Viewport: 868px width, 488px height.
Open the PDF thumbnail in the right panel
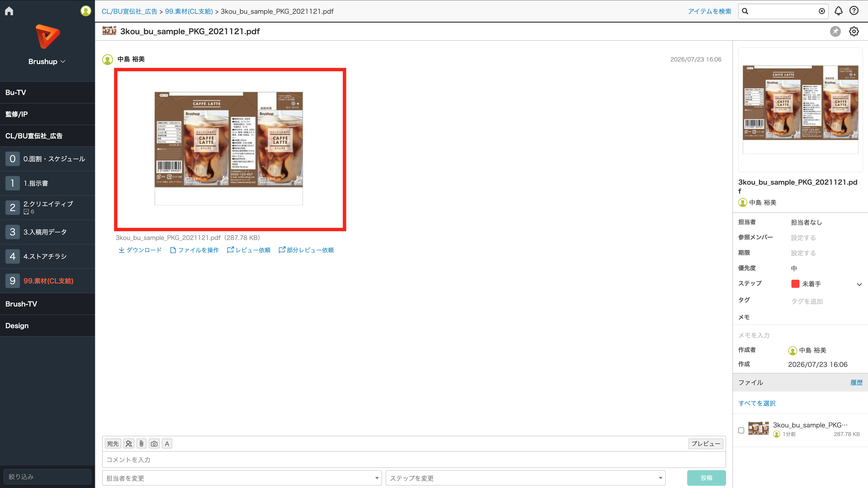pyautogui.click(x=801, y=109)
